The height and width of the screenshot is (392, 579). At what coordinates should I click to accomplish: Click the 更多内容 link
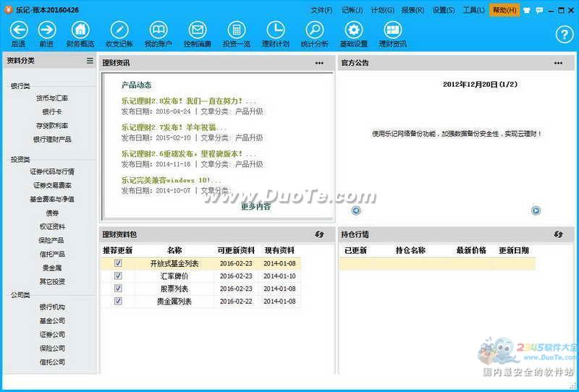(x=256, y=206)
